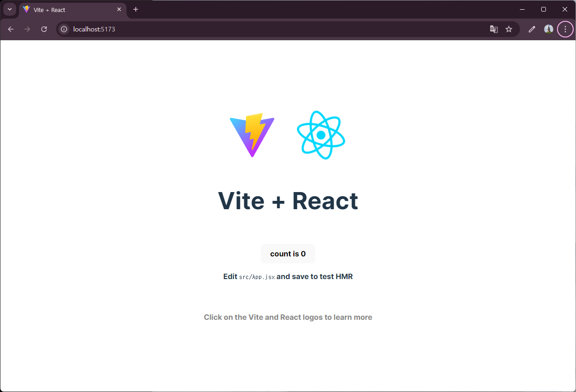Image resolution: width=576 pixels, height=392 pixels.
Task: Click the 'Vite + React' heading
Action: point(288,201)
